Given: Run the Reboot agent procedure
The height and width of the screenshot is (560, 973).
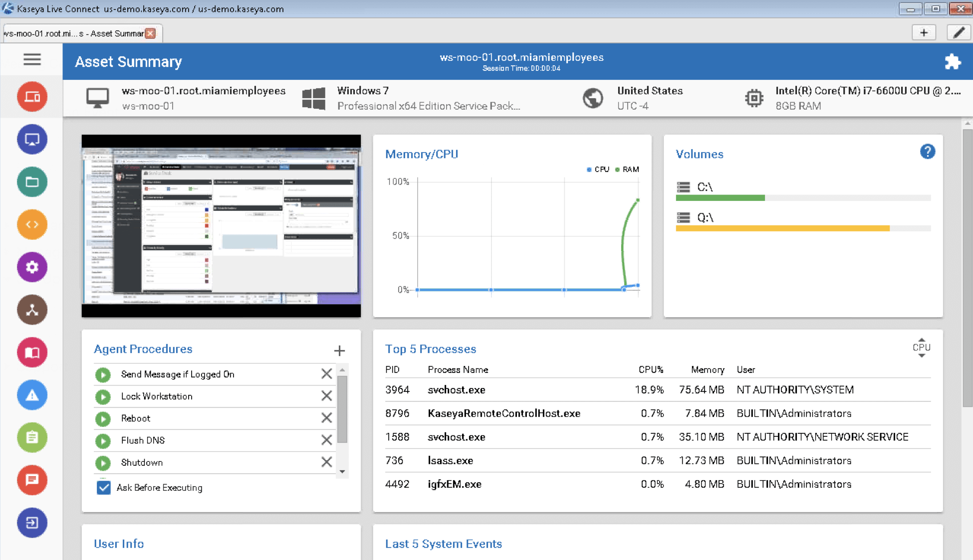Looking at the screenshot, I should pos(103,418).
